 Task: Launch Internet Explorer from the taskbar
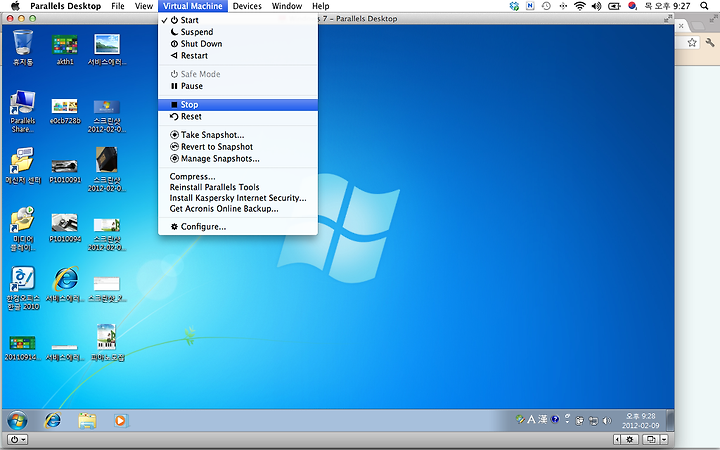click(53, 420)
